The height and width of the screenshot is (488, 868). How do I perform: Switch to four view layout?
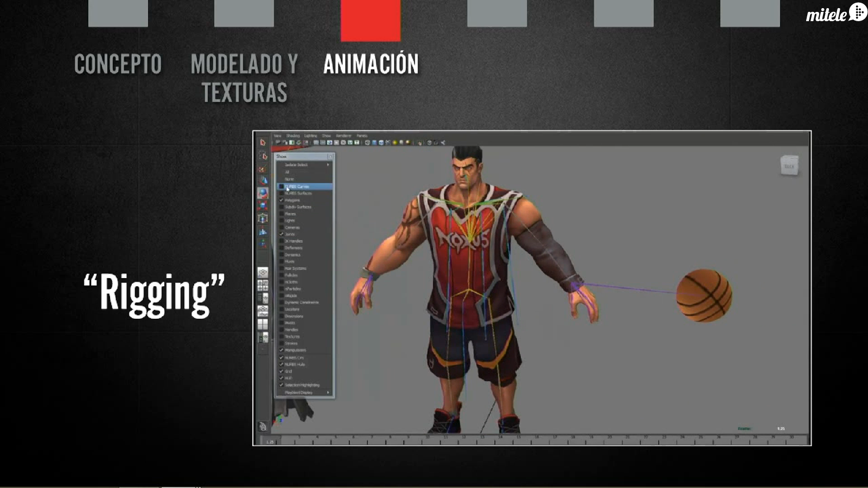(263, 285)
